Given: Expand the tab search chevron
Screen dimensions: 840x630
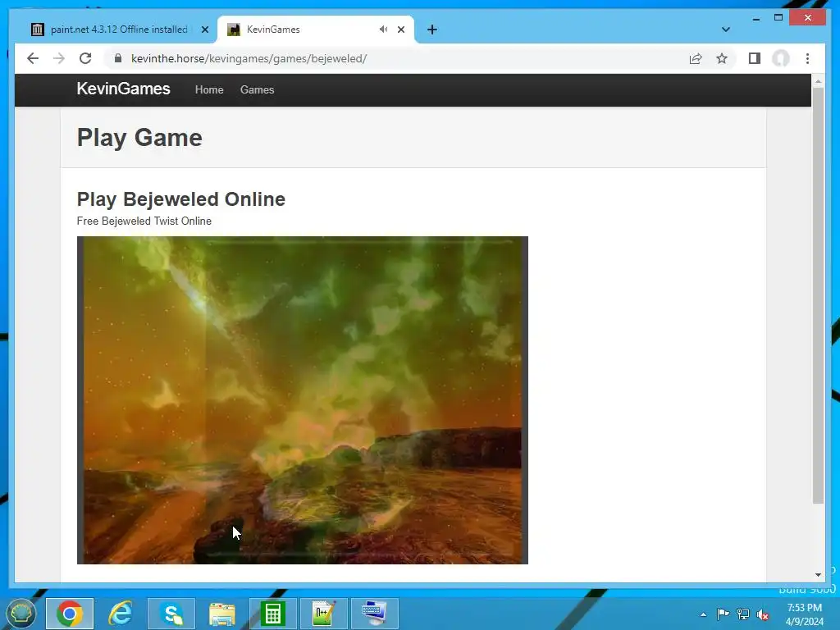Looking at the screenshot, I should [x=725, y=30].
